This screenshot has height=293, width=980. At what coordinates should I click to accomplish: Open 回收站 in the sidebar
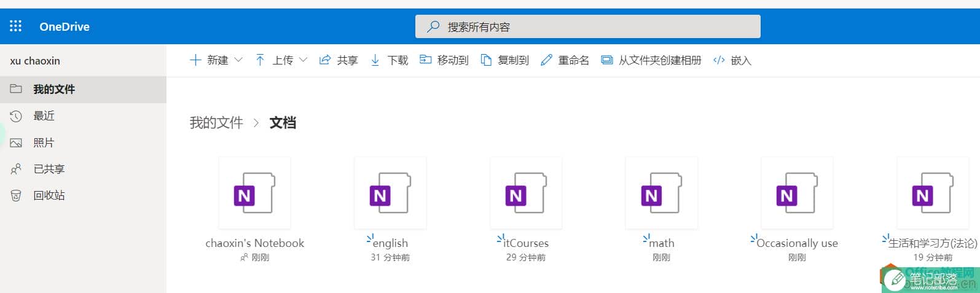(x=83, y=195)
